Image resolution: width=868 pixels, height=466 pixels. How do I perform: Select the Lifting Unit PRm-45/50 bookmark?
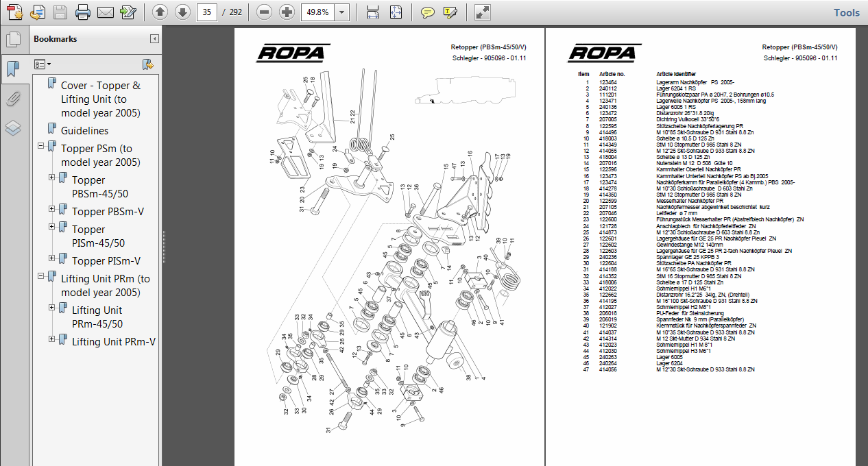[97, 317]
